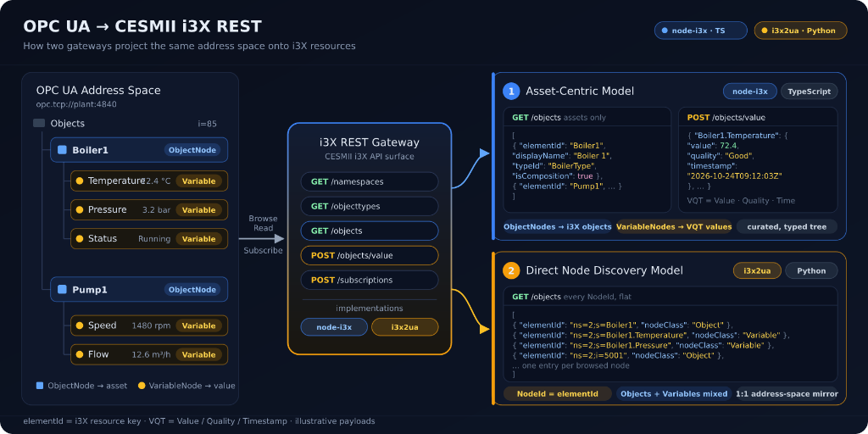Click the i3x2ua · Python header legend pill
Viewport: 868px width, 434px height.
point(800,31)
